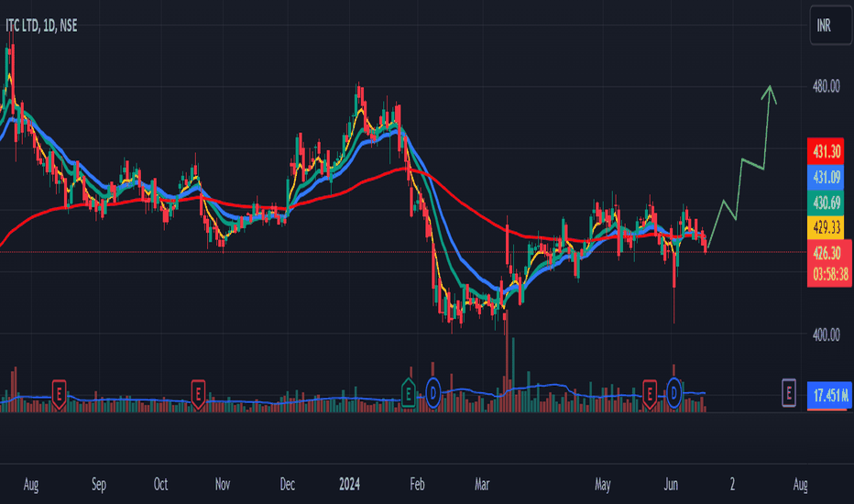Click the Aug label at the time axis end
This screenshot has height=504, width=854.
click(800, 485)
